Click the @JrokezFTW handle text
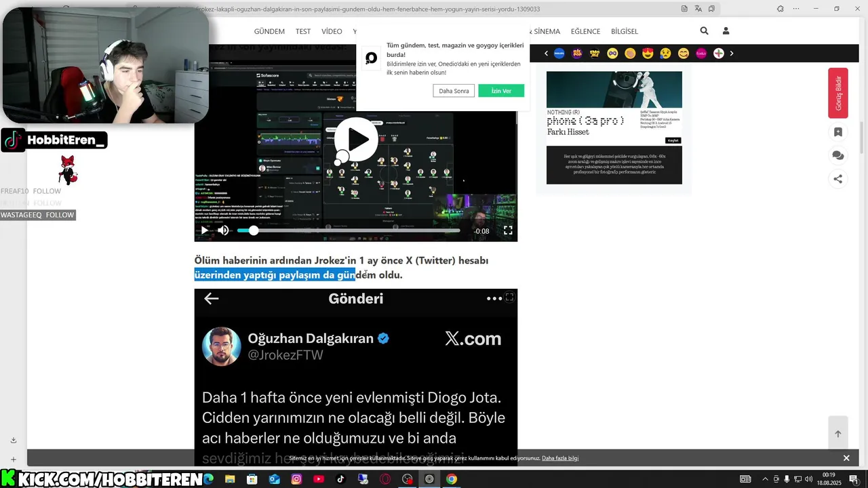The height and width of the screenshot is (488, 868). (285, 355)
